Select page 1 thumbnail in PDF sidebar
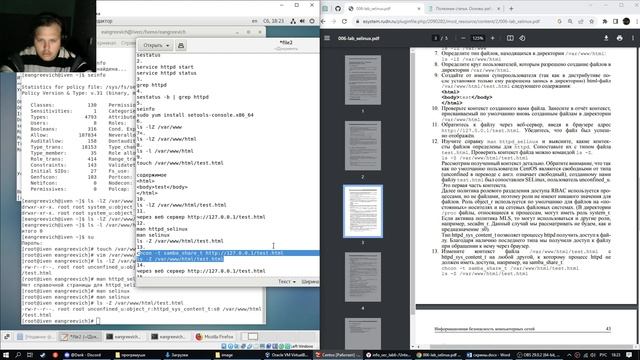 click(x=363, y=80)
